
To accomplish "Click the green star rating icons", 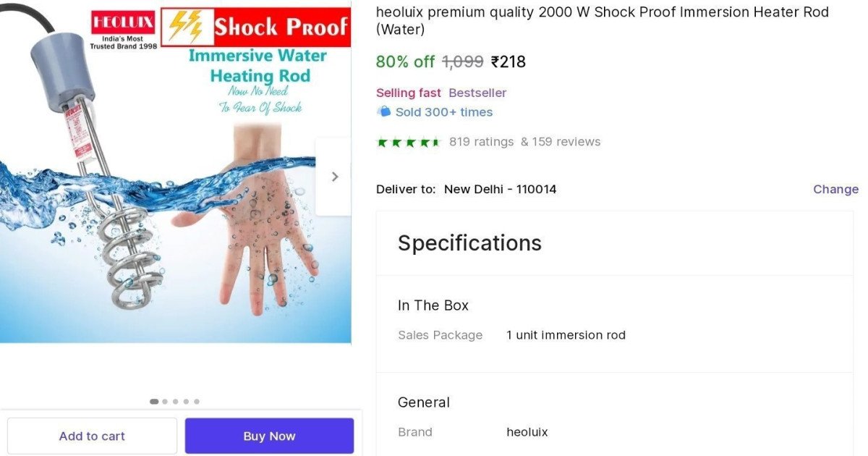I will coord(408,142).
